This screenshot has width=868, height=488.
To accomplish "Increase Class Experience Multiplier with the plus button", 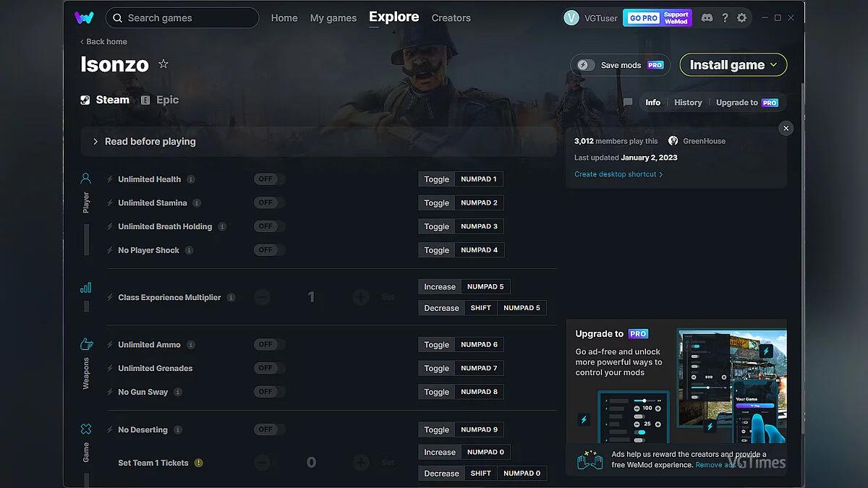I will (360, 297).
